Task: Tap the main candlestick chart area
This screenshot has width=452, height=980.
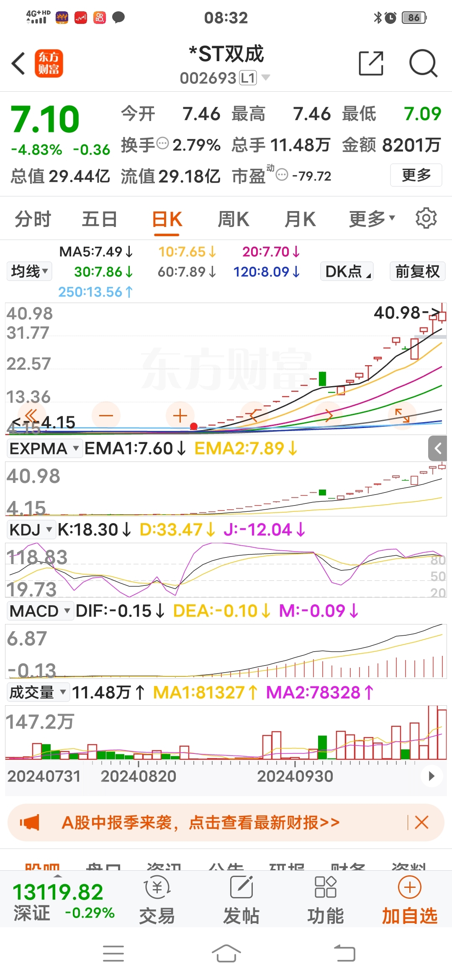Action: click(226, 369)
